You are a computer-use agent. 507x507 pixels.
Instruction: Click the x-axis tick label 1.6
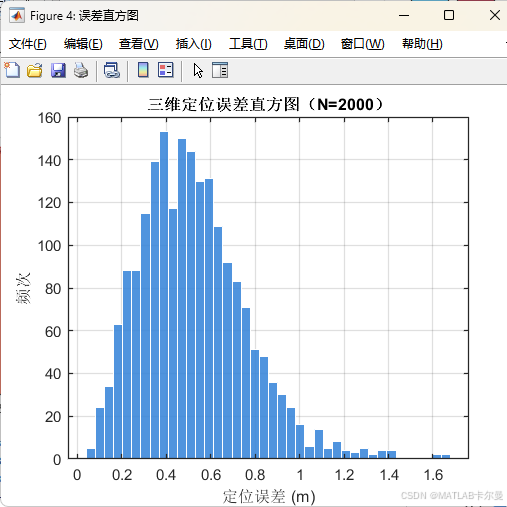pyautogui.click(x=433, y=475)
